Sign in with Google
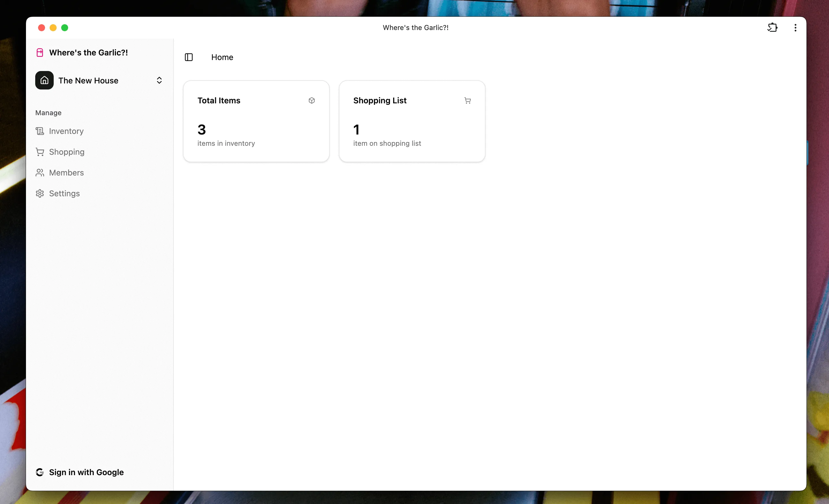Image resolution: width=829 pixels, height=504 pixels. (80, 472)
